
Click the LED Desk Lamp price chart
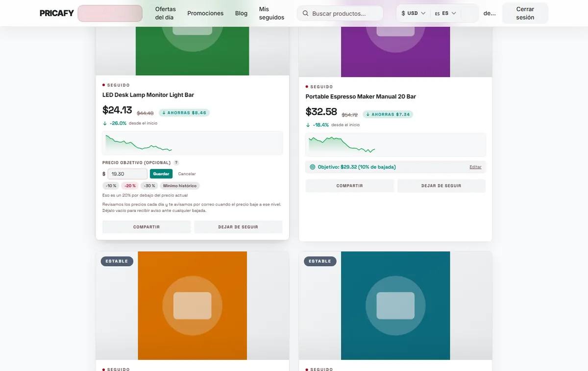pyautogui.click(x=193, y=143)
